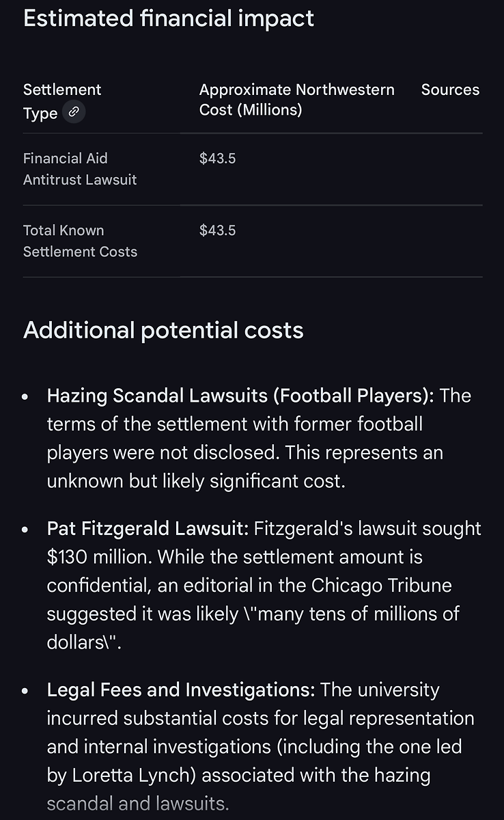Click the $43.5 cost in Financial Aid row
Image resolution: width=504 pixels, height=820 pixels.
(217, 159)
